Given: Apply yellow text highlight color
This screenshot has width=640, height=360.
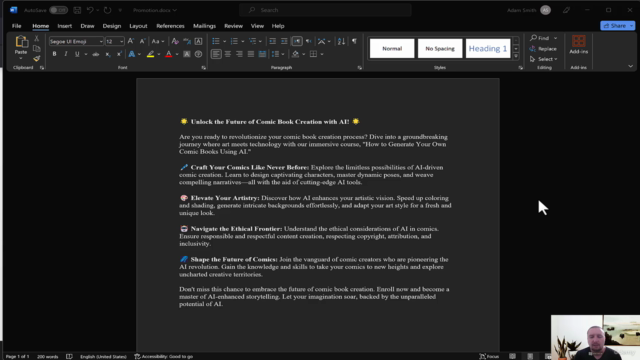Looking at the screenshot, I should (x=150, y=54).
